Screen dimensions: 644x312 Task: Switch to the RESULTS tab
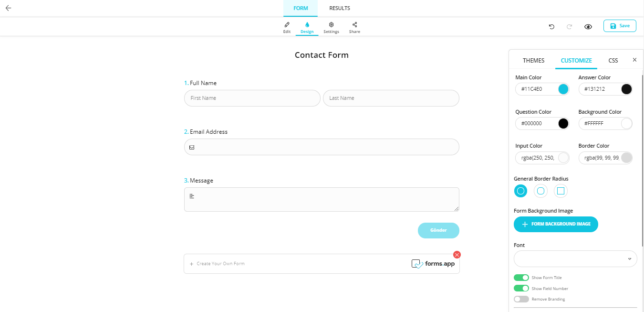(339, 8)
